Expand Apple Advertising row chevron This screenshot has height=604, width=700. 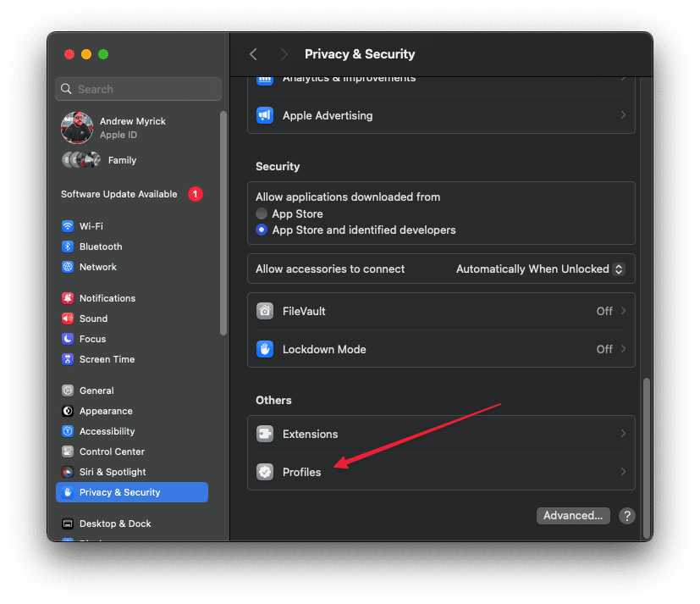pos(623,115)
